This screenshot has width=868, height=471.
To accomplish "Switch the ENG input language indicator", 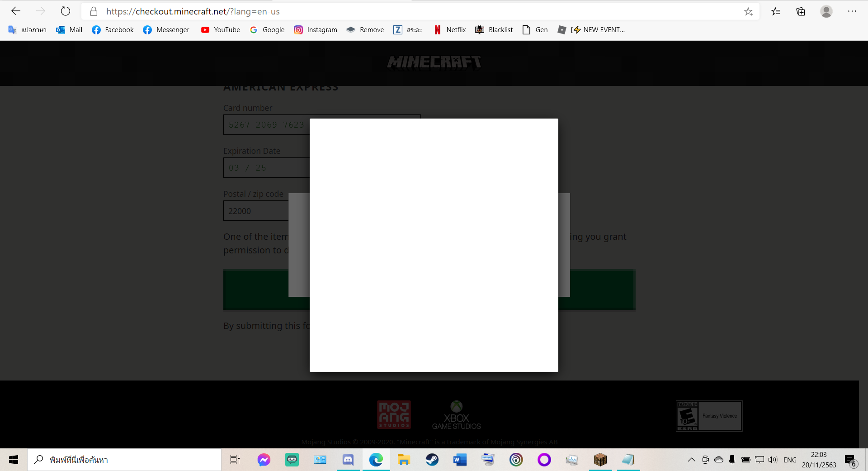I will (790, 460).
